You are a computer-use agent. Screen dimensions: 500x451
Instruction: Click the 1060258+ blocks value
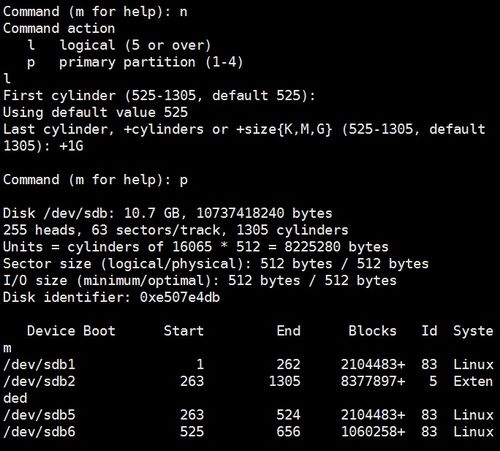click(373, 432)
